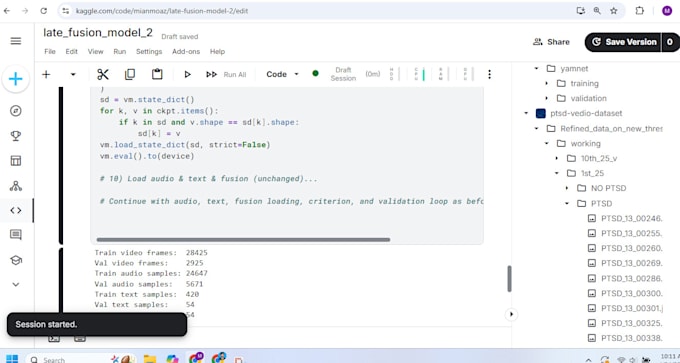This screenshot has width=680, height=363.
Task: Paste the cell from the clipboard icon
Action: pos(157,74)
